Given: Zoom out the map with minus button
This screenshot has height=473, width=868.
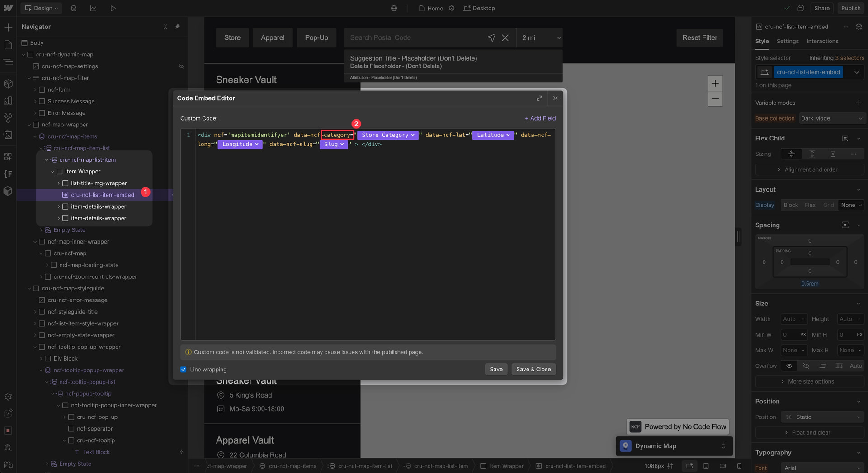Looking at the screenshot, I should click(715, 98).
